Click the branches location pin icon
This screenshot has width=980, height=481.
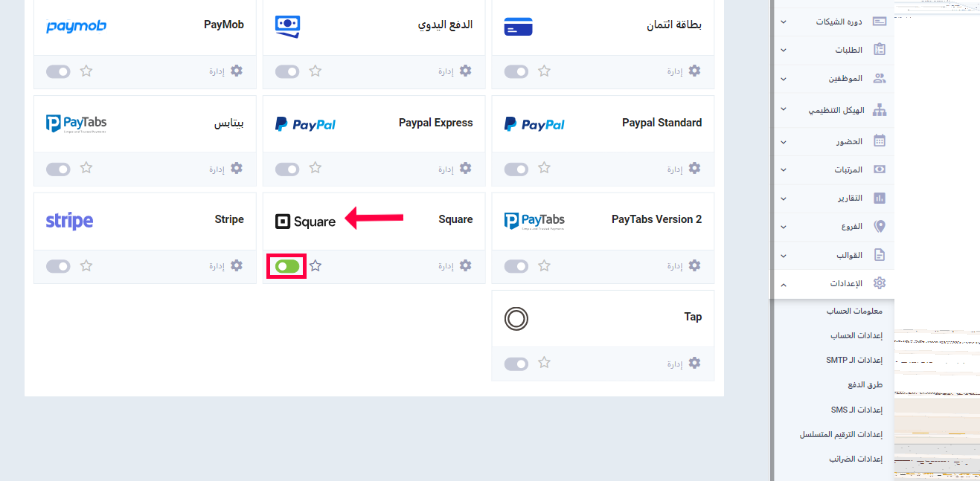click(880, 226)
